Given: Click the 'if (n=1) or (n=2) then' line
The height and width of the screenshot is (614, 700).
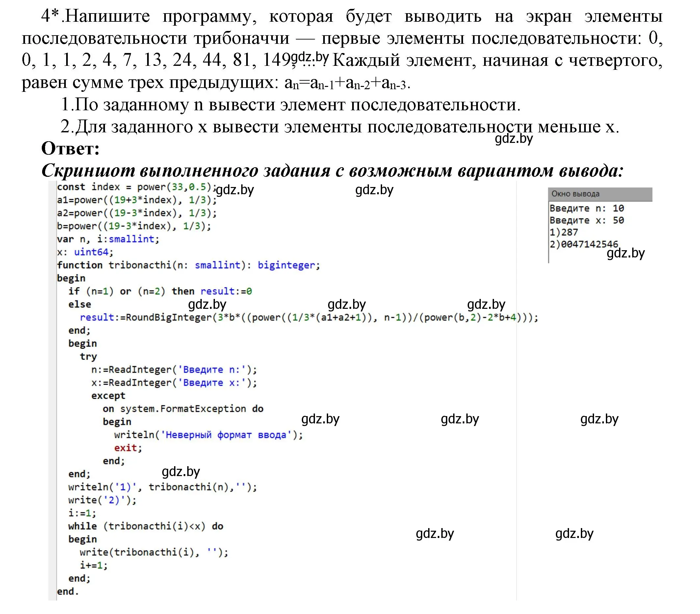Looking at the screenshot, I should point(160,291).
